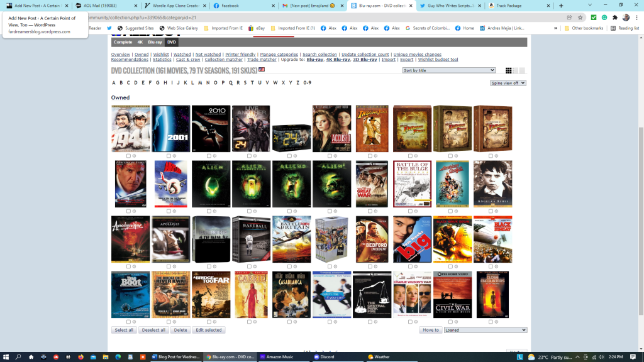Open the Chrome extensions puzzle icon

tap(615, 17)
